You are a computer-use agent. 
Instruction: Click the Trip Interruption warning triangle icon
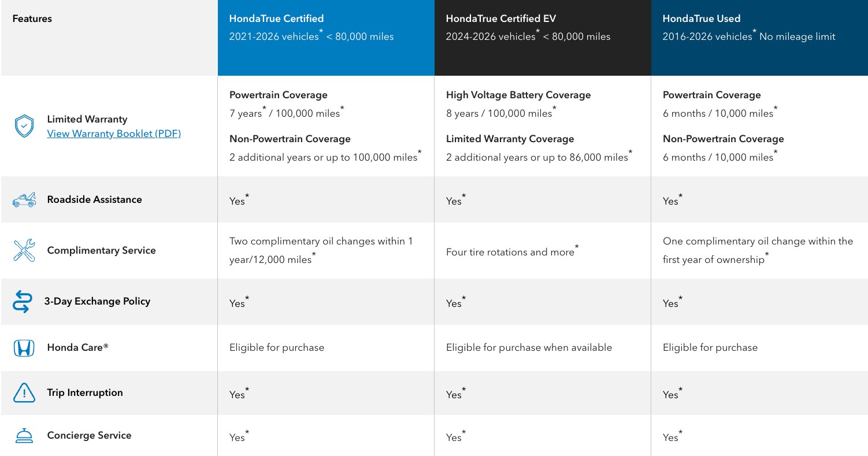click(24, 393)
